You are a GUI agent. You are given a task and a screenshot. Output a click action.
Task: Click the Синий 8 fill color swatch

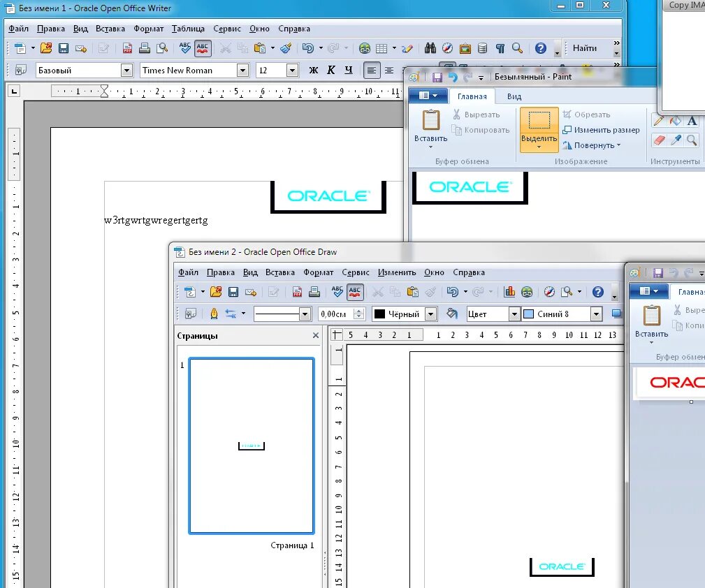(528, 314)
